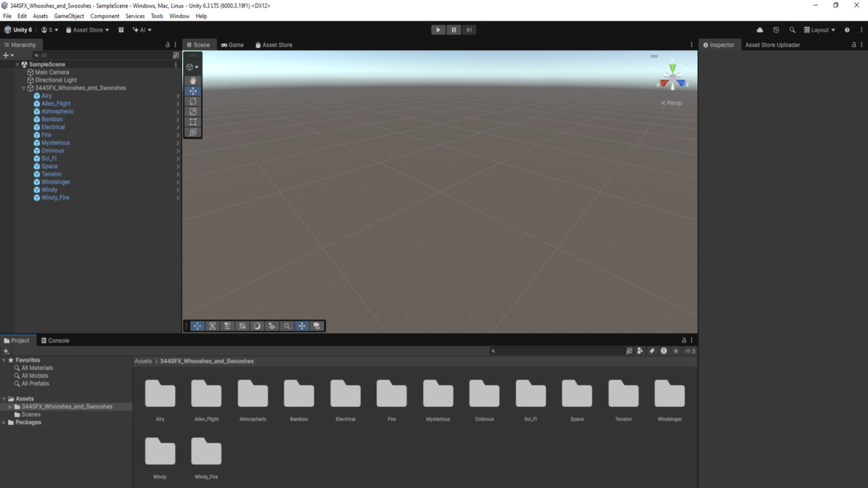Select the Scale tool in scene toolbar
The height and width of the screenshot is (488, 868).
pyautogui.click(x=193, y=112)
